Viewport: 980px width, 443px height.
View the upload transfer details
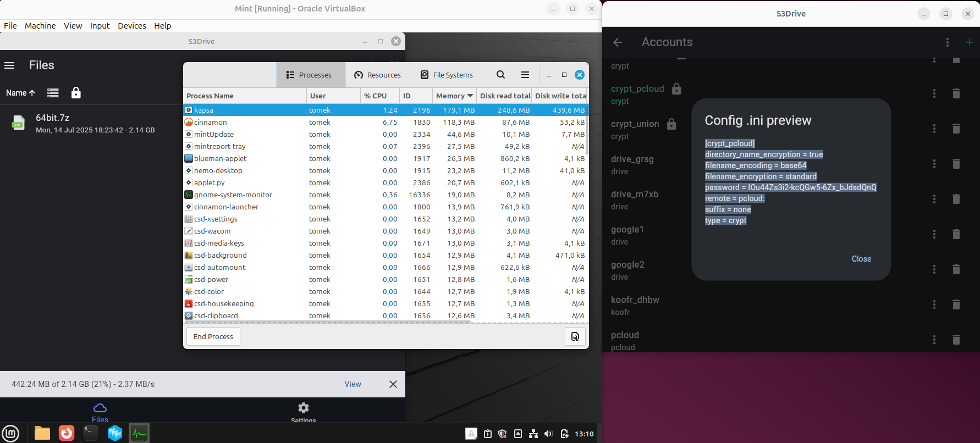(353, 384)
